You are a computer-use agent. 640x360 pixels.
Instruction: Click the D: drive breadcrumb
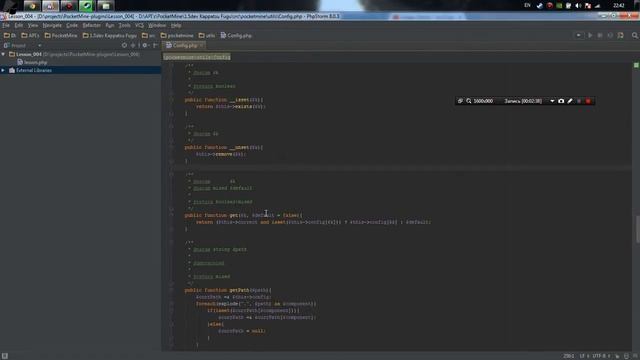click(10, 36)
